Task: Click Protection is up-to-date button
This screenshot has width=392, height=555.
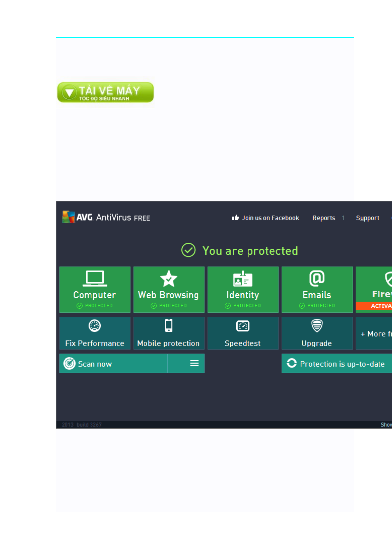Action: point(337,363)
